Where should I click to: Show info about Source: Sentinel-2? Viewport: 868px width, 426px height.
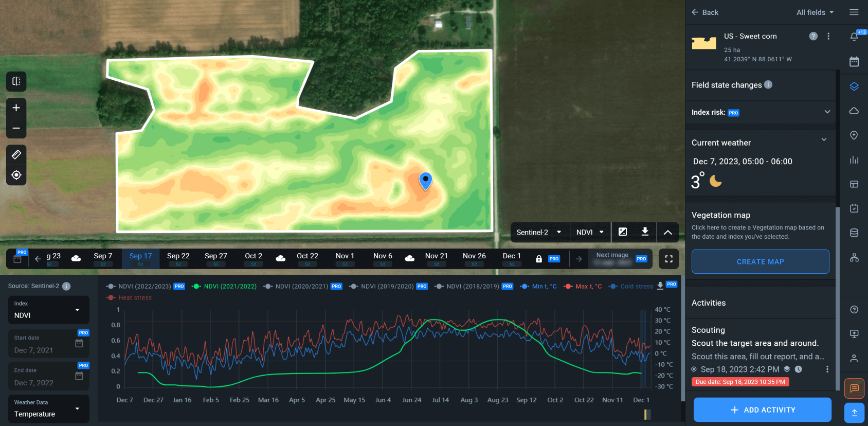click(66, 286)
